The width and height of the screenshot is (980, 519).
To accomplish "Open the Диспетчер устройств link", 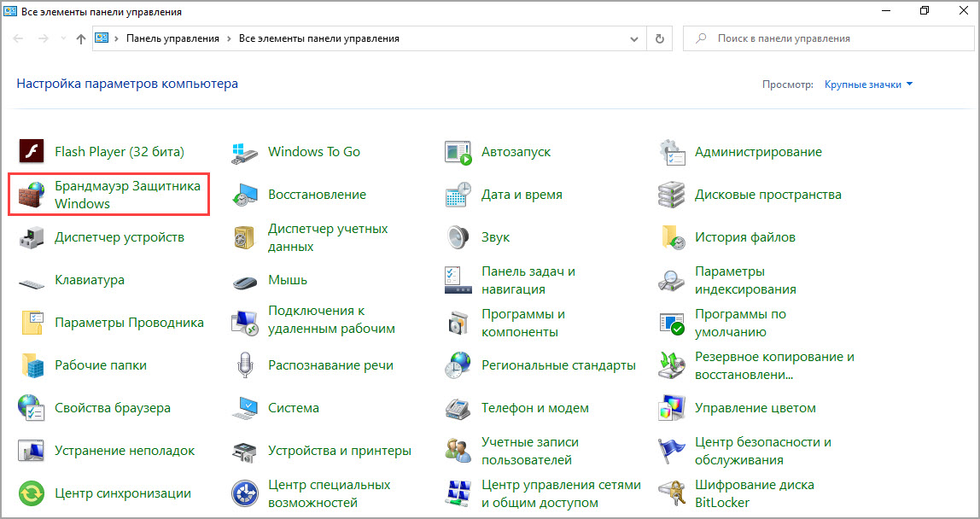I will [x=120, y=237].
